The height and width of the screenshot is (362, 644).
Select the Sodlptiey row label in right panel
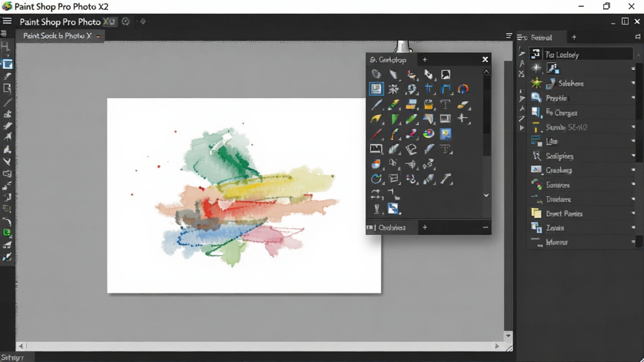(559, 156)
